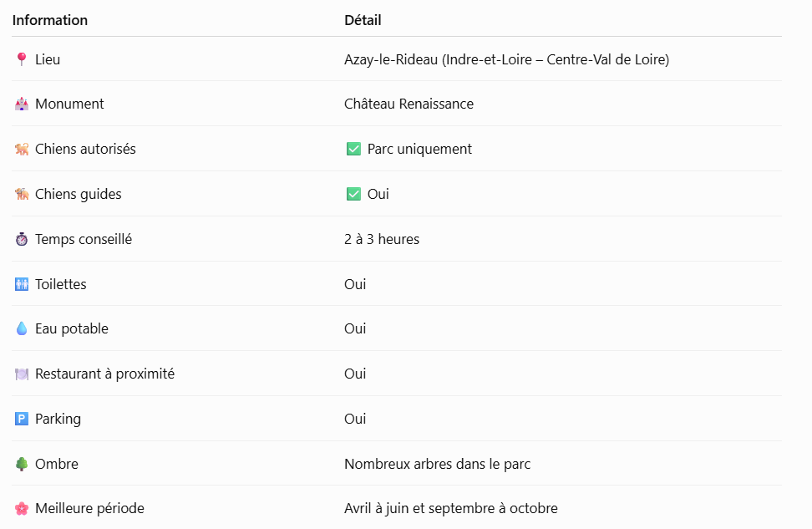Click the dog icon beside Chiens autorisés
Viewport: 812px width, 529px height.
pos(22,150)
